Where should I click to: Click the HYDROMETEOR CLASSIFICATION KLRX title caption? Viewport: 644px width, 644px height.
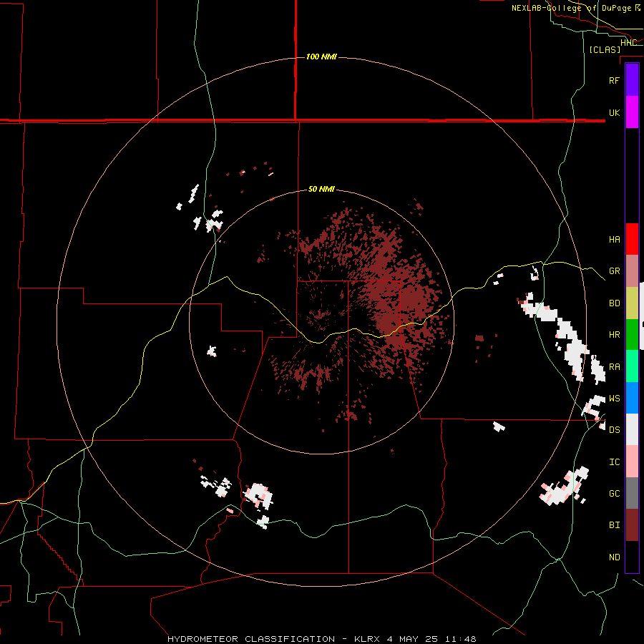pos(321,639)
